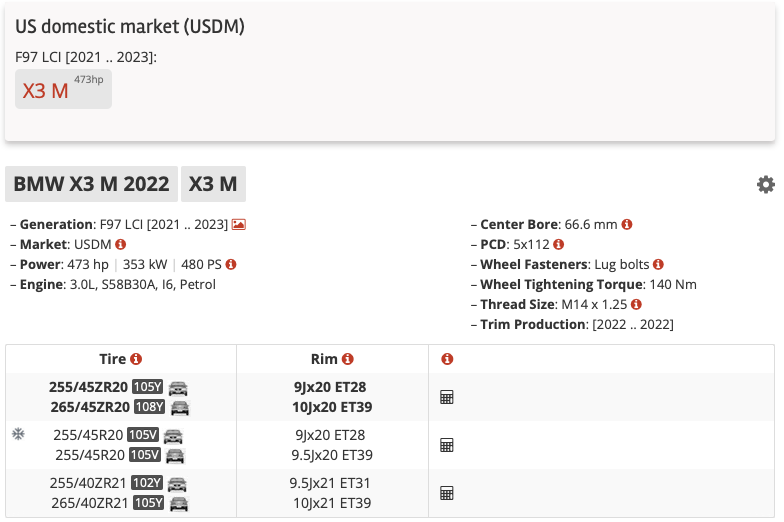784x522 pixels.
Task: Click the X3 M trim tag in heading
Action: 213,185
